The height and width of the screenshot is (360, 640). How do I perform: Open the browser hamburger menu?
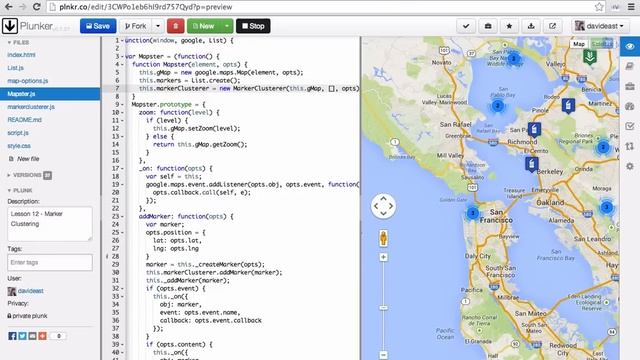(x=631, y=7)
